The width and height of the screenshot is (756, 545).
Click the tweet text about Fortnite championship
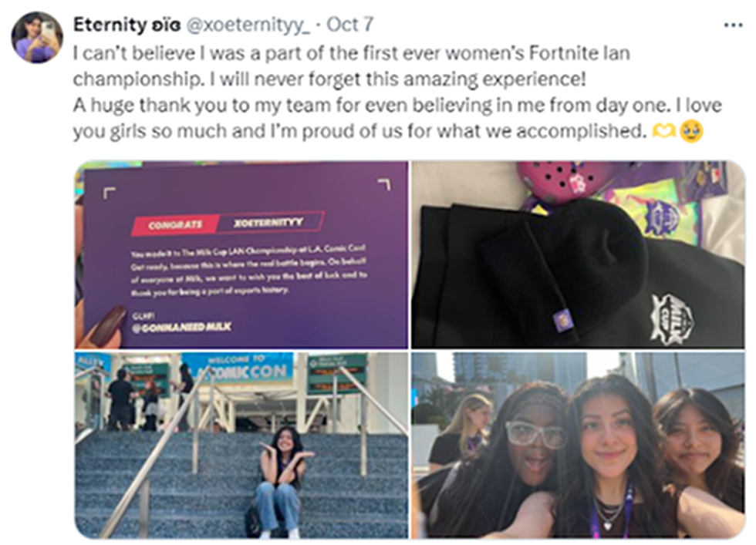pos(397,92)
